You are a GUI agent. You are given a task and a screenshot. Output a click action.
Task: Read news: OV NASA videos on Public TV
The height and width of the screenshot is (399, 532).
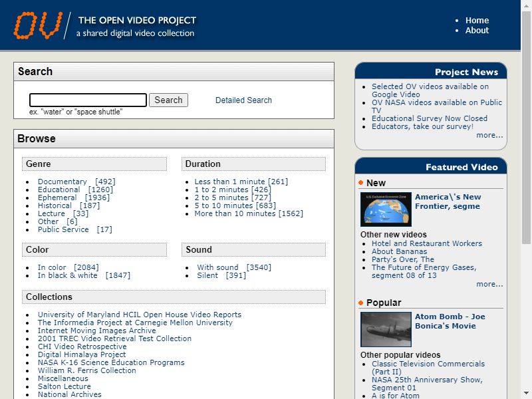pyautogui.click(x=437, y=106)
